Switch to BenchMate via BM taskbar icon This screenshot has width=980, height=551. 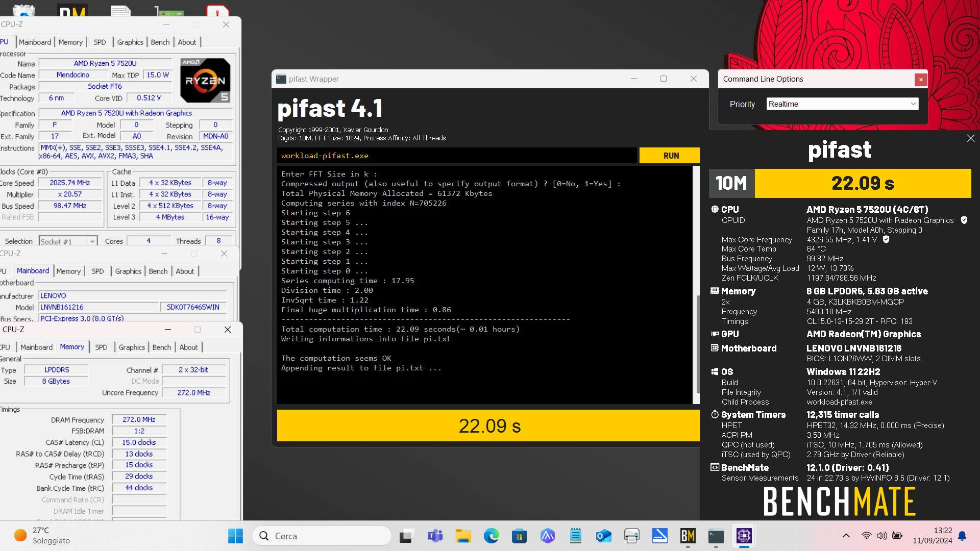[x=688, y=536]
